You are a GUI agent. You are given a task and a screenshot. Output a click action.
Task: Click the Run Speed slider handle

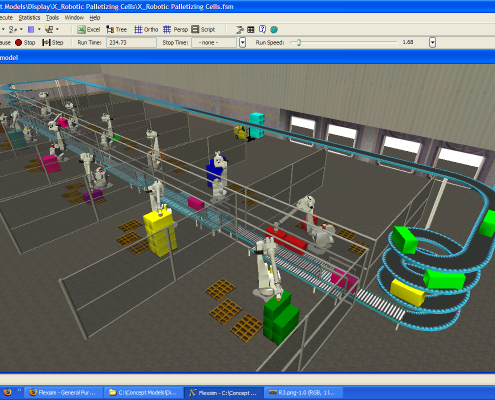[299, 42]
